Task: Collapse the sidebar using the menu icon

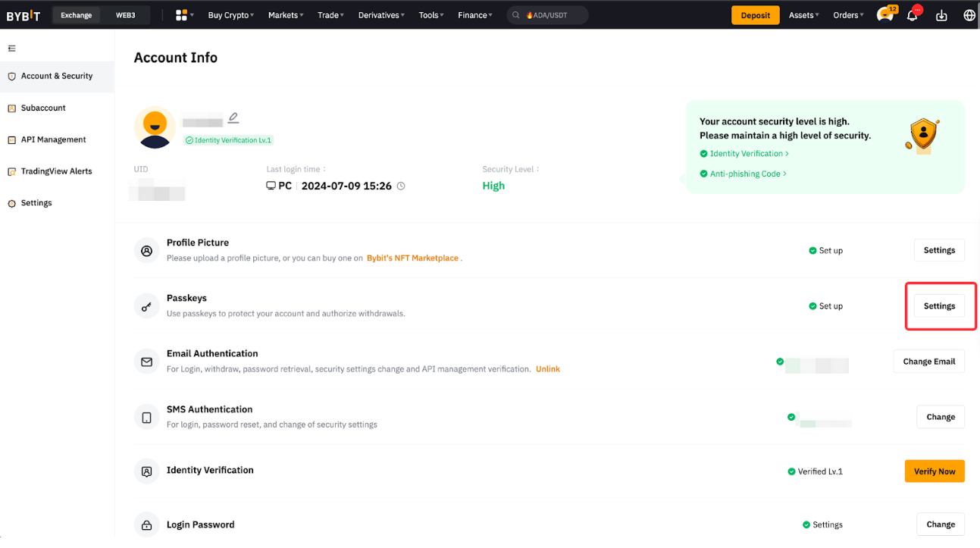Action: (11, 49)
